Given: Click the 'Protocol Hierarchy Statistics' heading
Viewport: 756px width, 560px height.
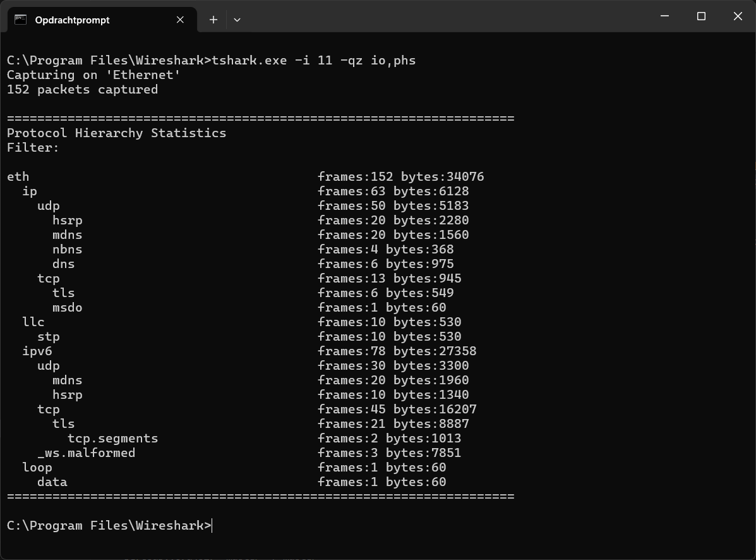Looking at the screenshot, I should (116, 133).
